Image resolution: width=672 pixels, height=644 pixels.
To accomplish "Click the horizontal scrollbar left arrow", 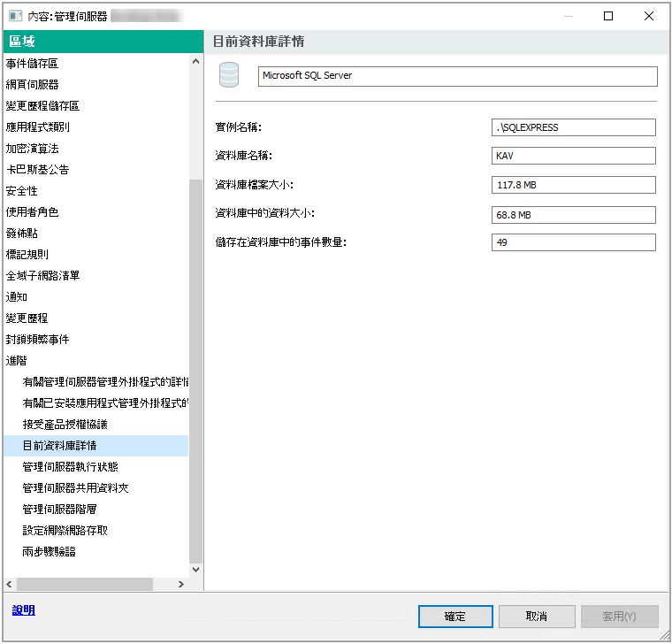I will 9,584.
